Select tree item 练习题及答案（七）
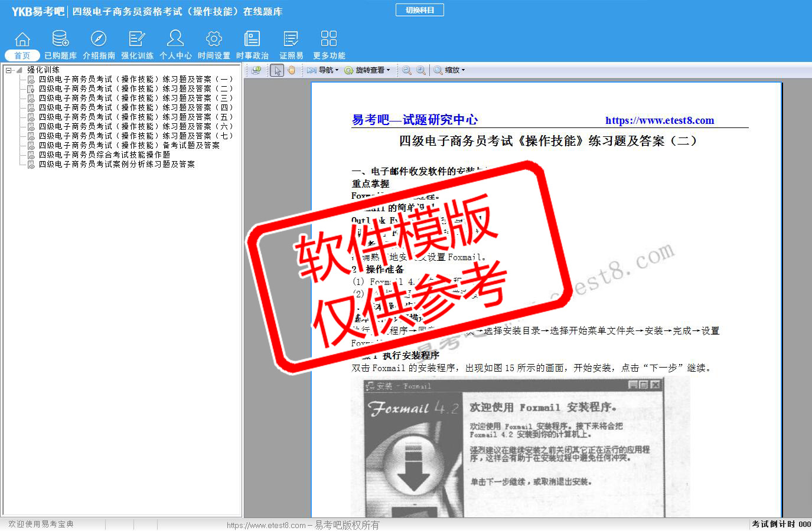Screen dimensions: 812x531 point(136,136)
